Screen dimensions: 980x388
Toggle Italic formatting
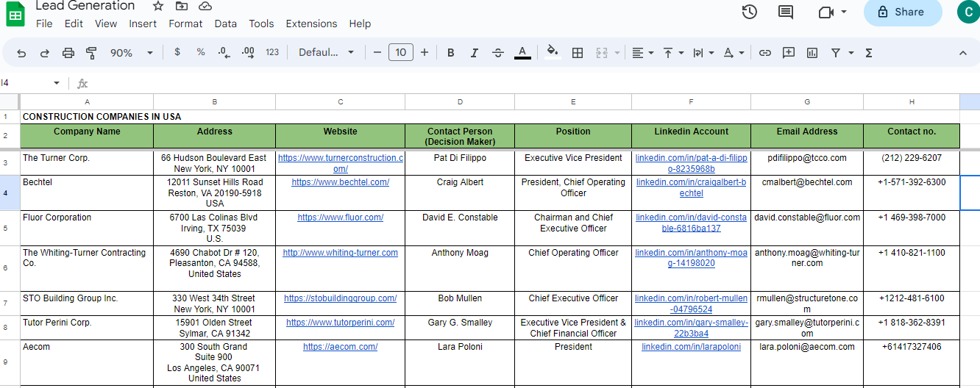click(x=475, y=53)
